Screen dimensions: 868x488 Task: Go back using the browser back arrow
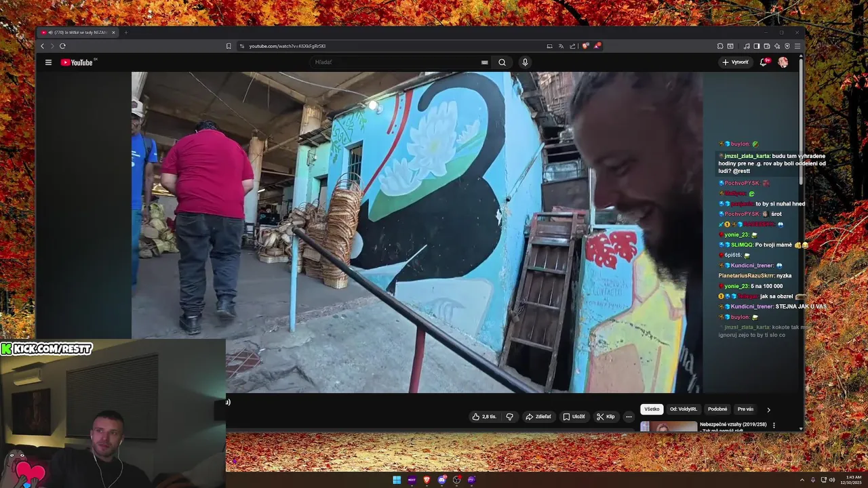coord(42,46)
